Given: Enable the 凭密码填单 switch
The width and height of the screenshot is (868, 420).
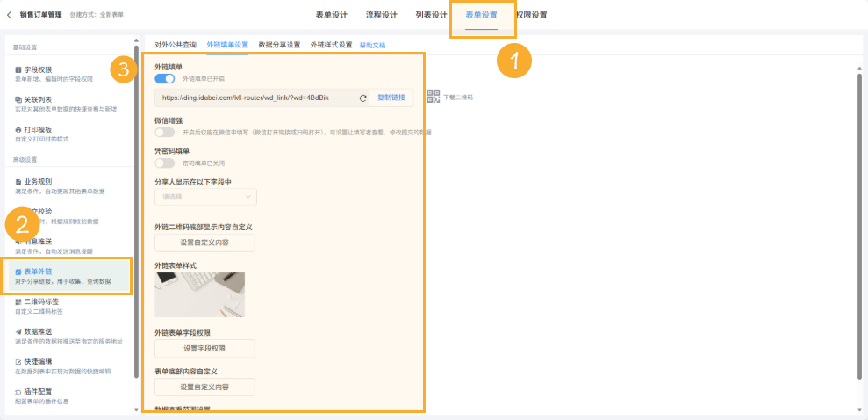Looking at the screenshot, I should pos(164,163).
